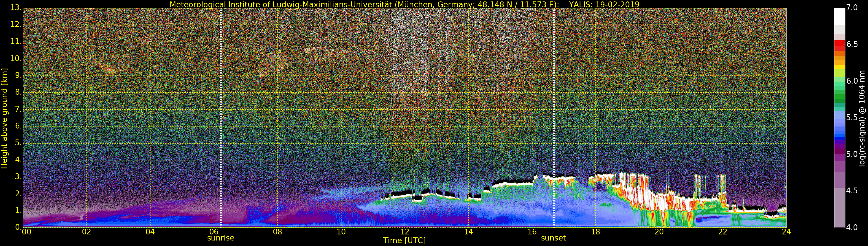Click the x-axis tick label '08'
The image size is (868, 246).
[277, 232]
